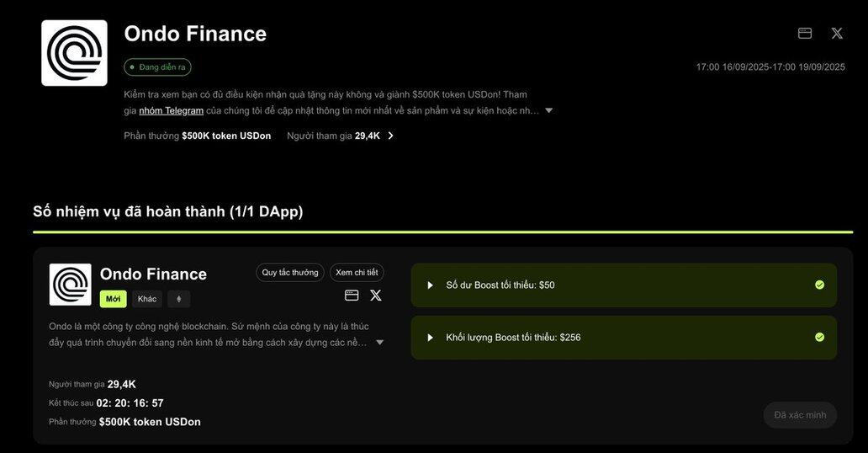Follow the 'nhóm Telegram' link

[171, 111]
